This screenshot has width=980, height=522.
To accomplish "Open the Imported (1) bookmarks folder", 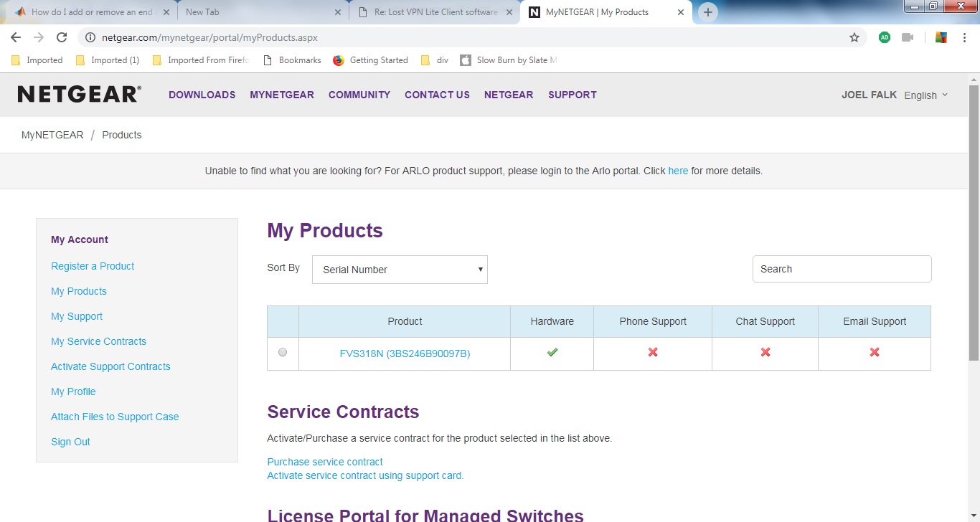I will click(107, 60).
